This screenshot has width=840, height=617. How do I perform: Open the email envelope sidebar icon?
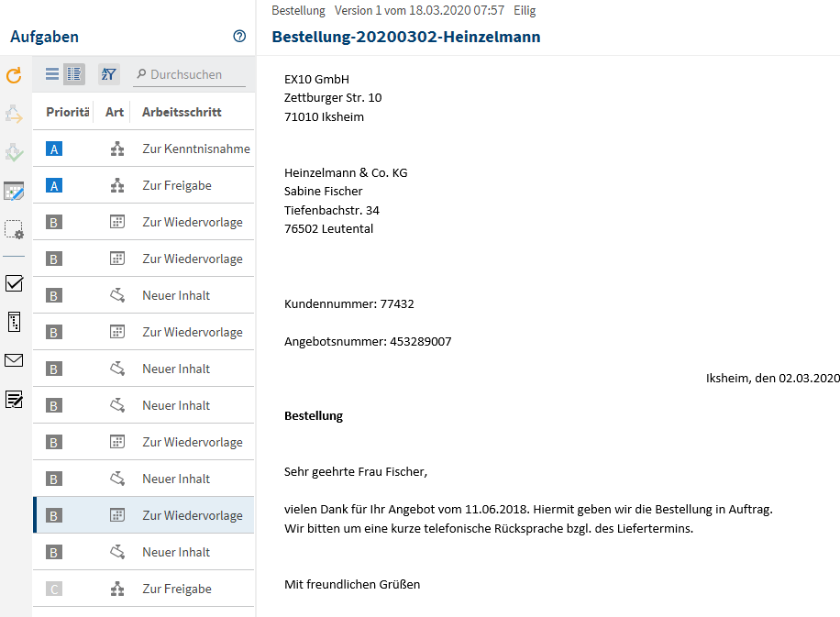point(13,360)
